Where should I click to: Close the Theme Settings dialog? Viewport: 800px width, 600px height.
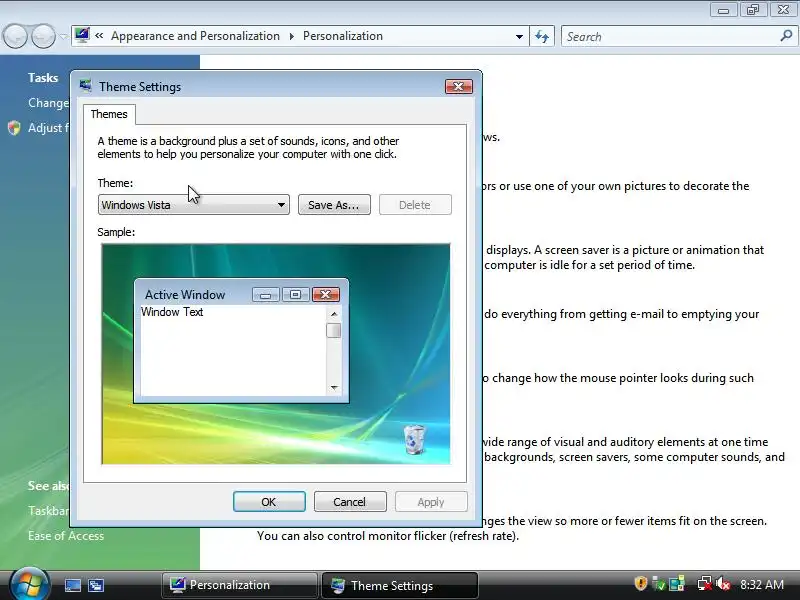click(x=458, y=87)
